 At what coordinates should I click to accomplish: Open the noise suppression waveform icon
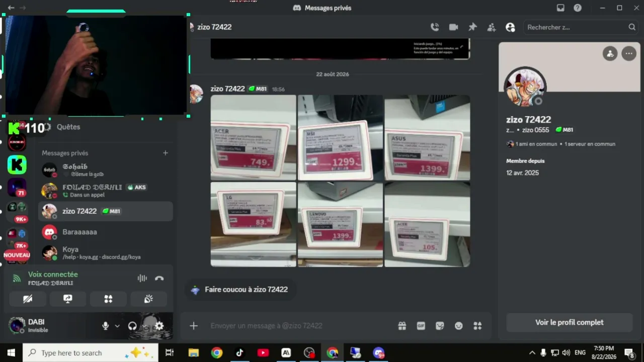point(142,278)
